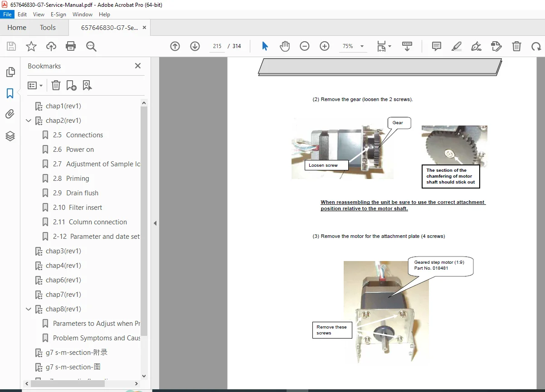Click the Save file icon
545x392 pixels.
click(x=11, y=46)
